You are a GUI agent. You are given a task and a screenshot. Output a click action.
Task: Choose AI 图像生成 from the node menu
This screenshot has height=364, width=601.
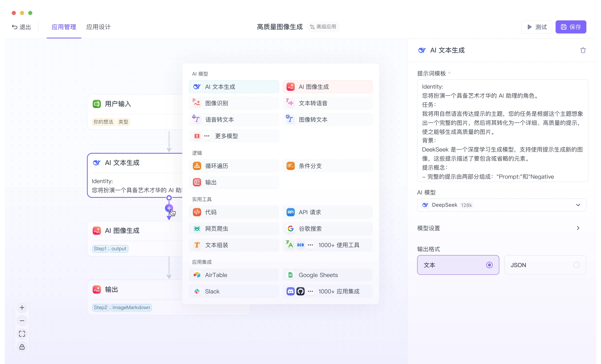pos(327,87)
